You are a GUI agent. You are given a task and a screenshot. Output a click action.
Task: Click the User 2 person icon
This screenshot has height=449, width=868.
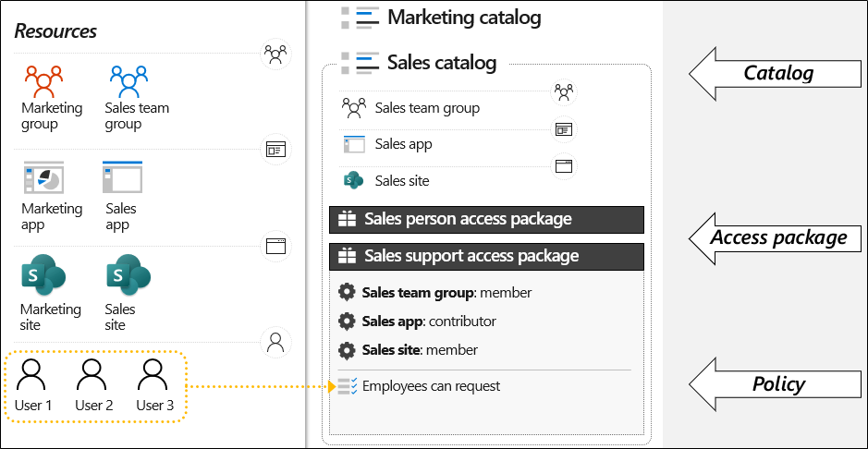(93, 376)
